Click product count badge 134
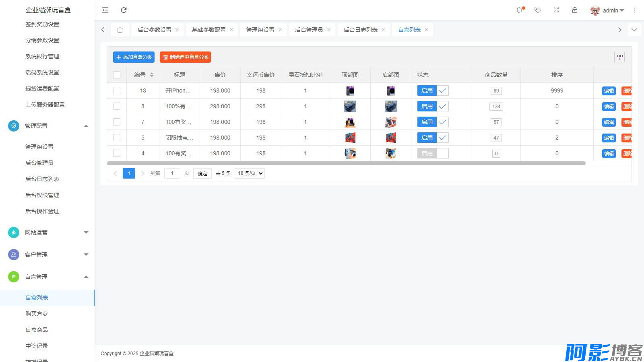This screenshot has width=644, height=362. (496, 107)
